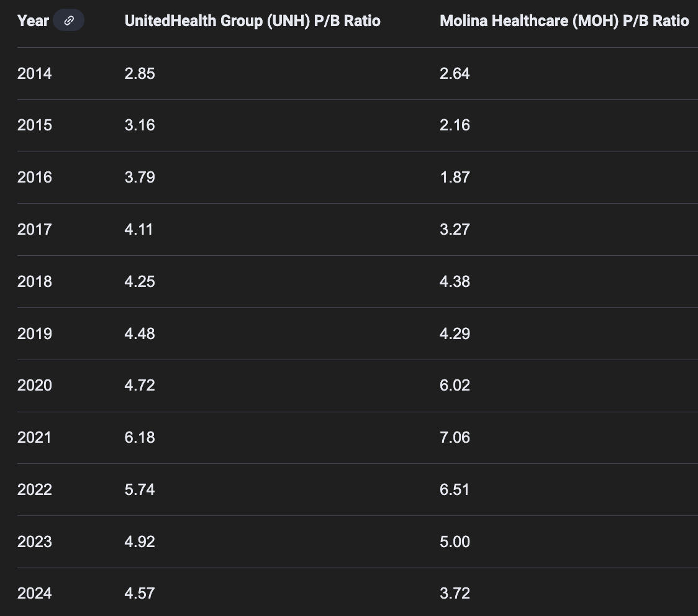Click the 2015 year cell

[x=35, y=125]
